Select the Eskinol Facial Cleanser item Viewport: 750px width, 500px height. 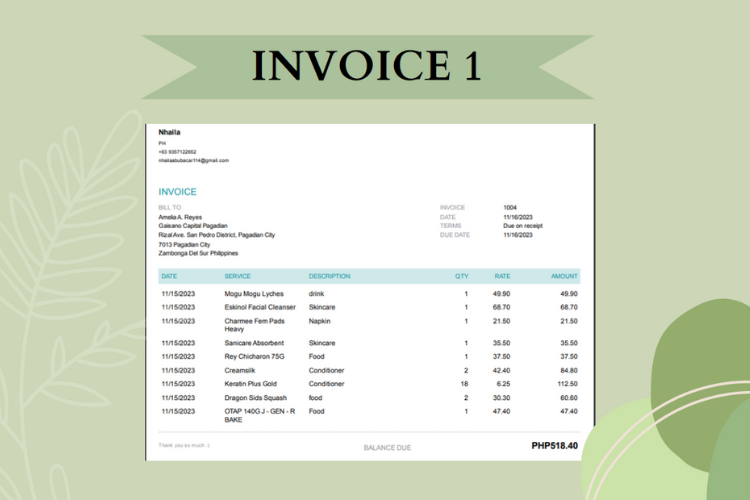pos(260,307)
